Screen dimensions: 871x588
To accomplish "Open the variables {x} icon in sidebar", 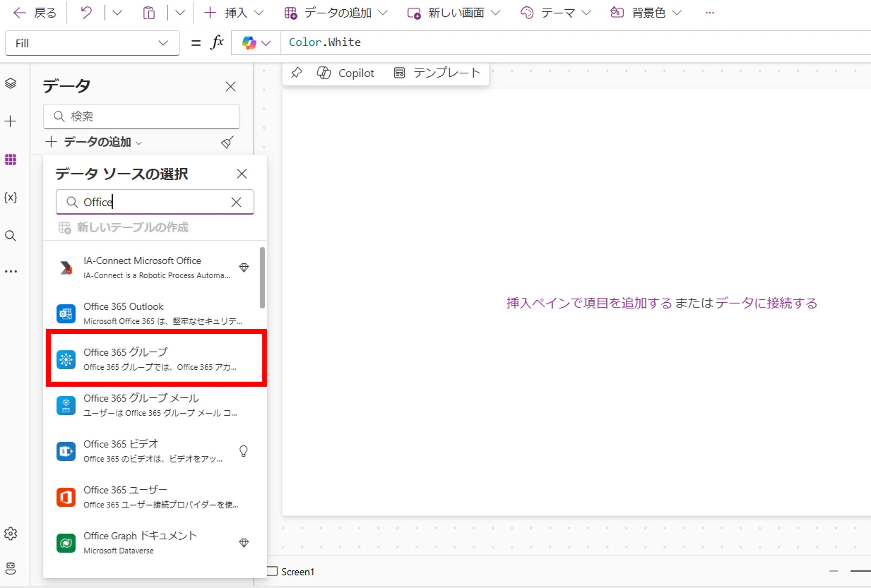I will (10, 197).
